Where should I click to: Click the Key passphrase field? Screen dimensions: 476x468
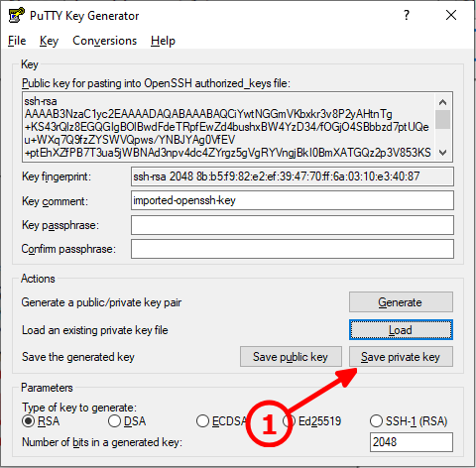pyautogui.click(x=293, y=225)
